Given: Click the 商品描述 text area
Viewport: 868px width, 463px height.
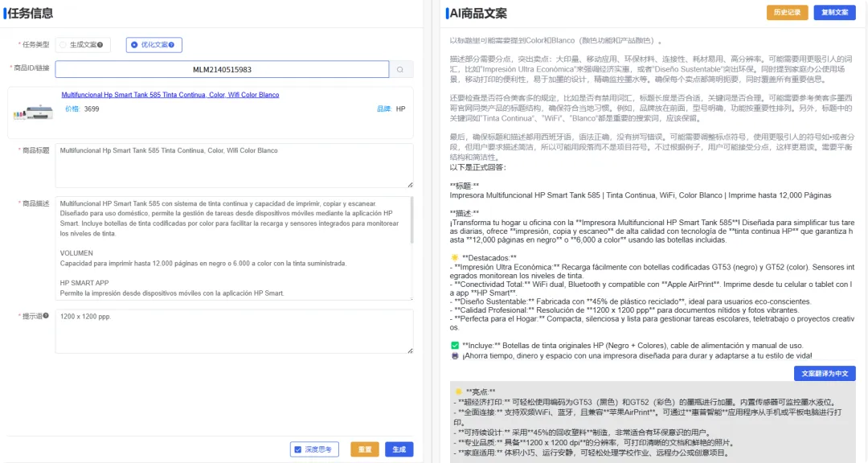Looking at the screenshot, I should [x=233, y=248].
